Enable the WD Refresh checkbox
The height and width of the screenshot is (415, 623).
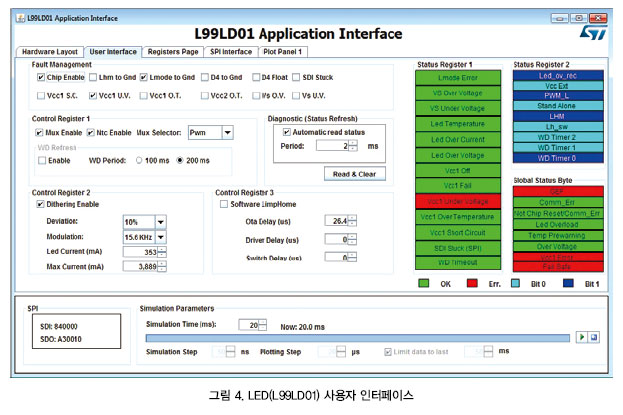[x=42, y=160]
